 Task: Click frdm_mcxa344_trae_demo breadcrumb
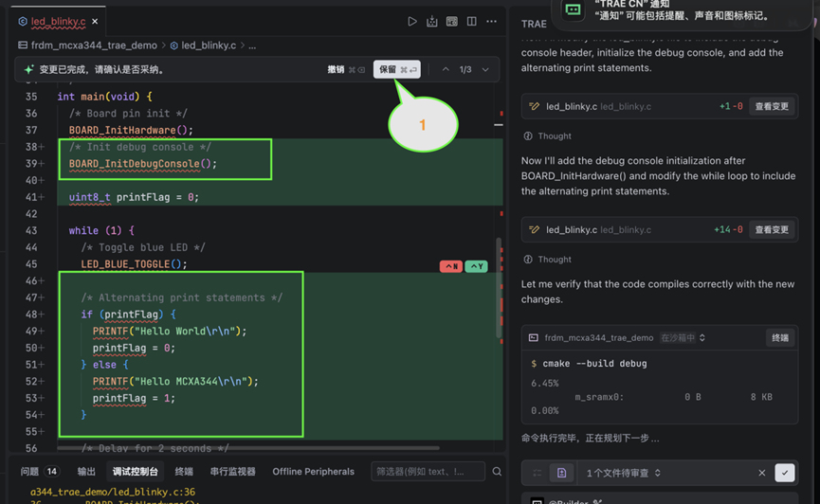[94, 45]
